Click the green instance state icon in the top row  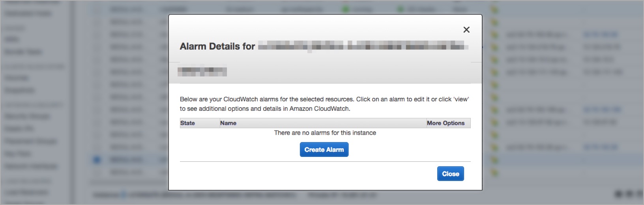[x=346, y=9]
